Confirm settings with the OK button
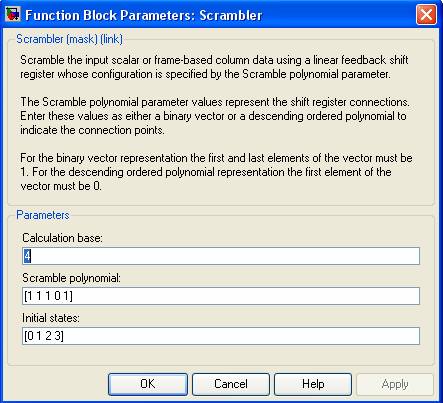This screenshot has height=403, width=443. pyautogui.click(x=148, y=384)
